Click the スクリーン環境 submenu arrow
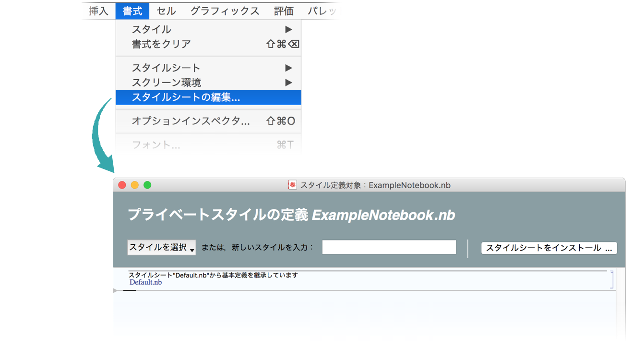The height and width of the screenshot is (347, 644). pos(288,83)
